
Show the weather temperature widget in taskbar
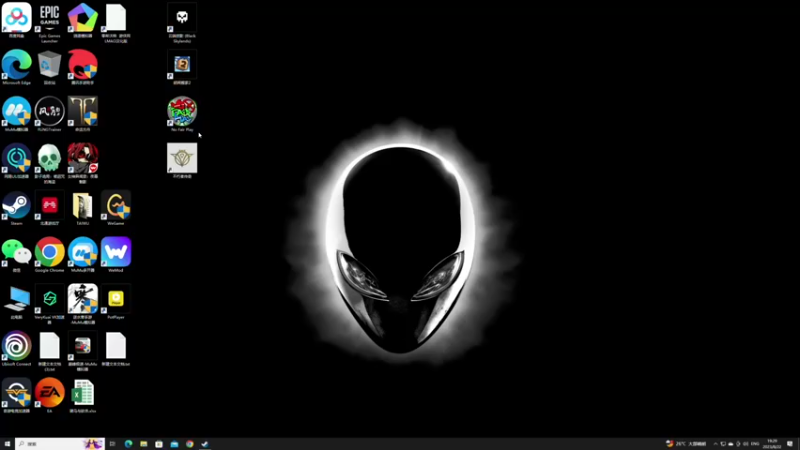(x=686, y=444)
